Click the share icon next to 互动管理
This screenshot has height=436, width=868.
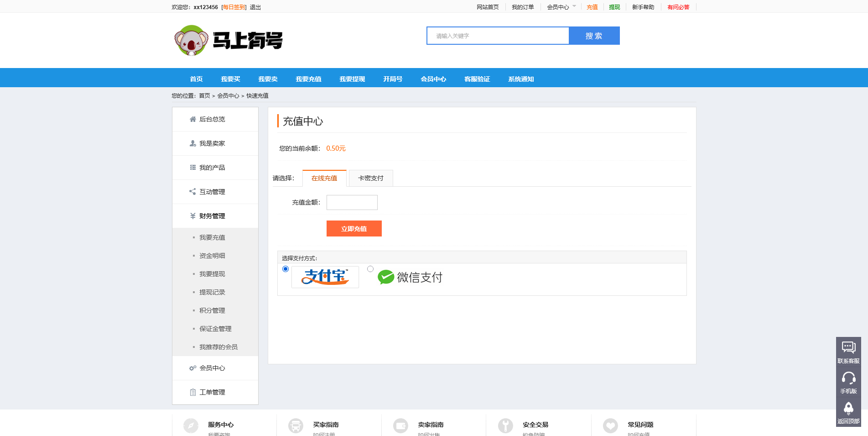(x=193, y=192)
